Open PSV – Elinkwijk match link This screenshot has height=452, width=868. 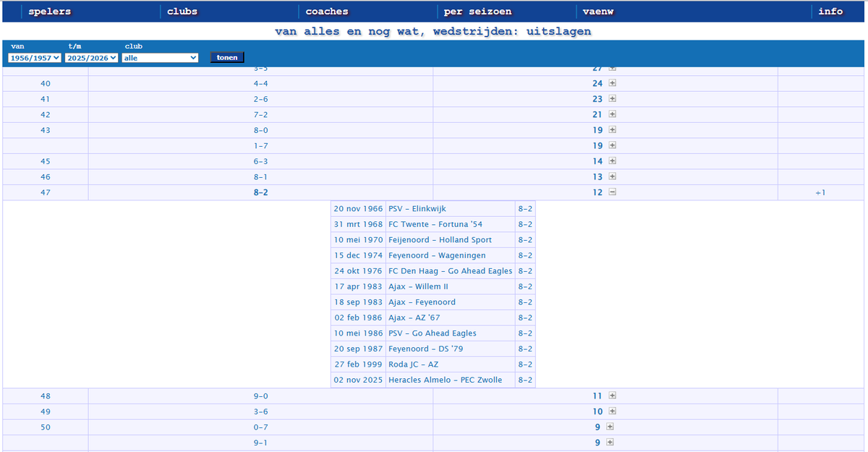417,209
